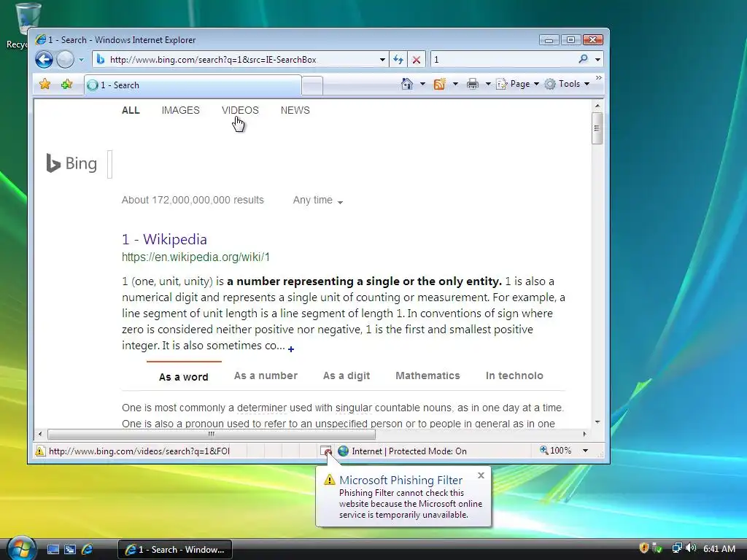Open the Windows Start orb

pyautogui.click(x=21, y=548)
